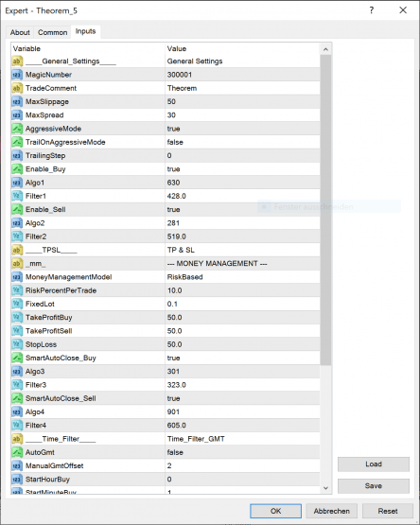Click the integer icon beside MaxSlippage
420x525 pixels.
17,102
